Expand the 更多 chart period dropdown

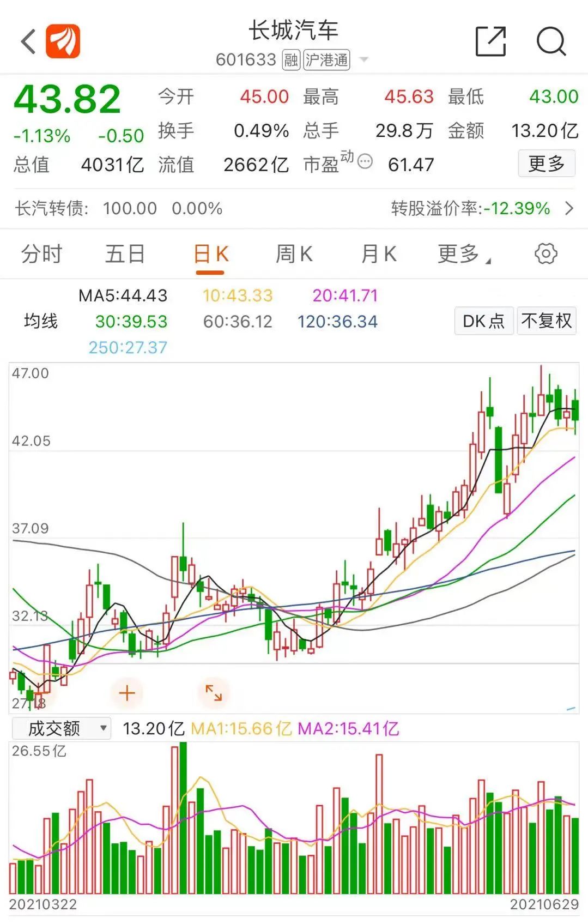[x=464, y=255]
